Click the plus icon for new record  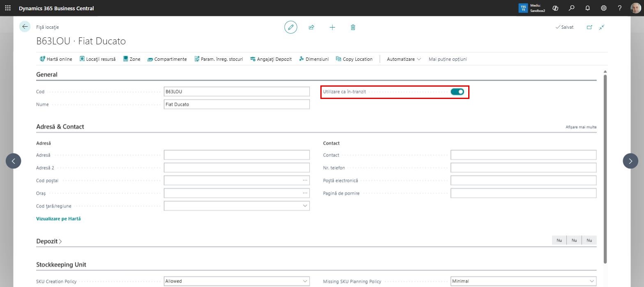pos(332,27)
